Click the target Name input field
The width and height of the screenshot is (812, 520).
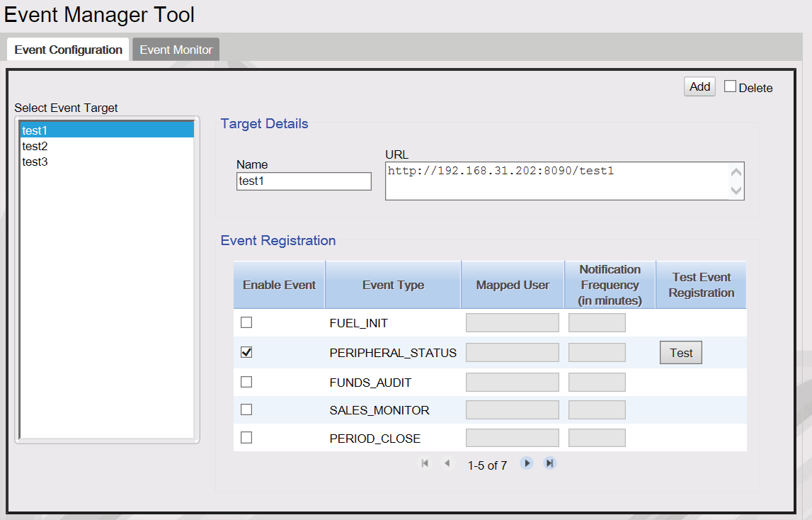click(304, 181)
